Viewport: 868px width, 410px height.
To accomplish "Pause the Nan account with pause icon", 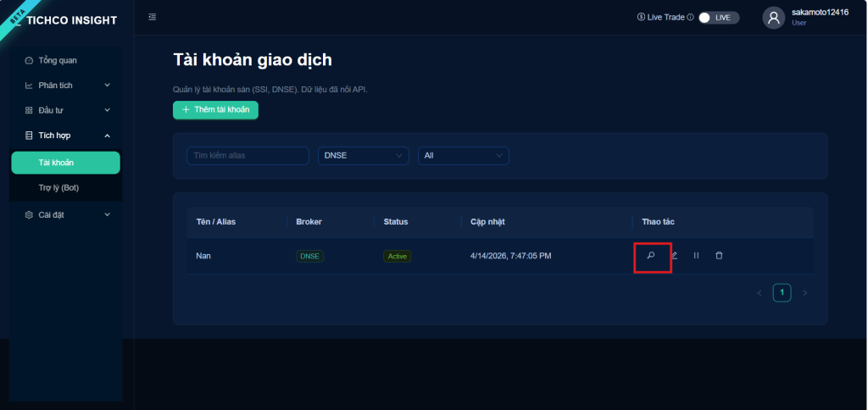I will point(696,255).
